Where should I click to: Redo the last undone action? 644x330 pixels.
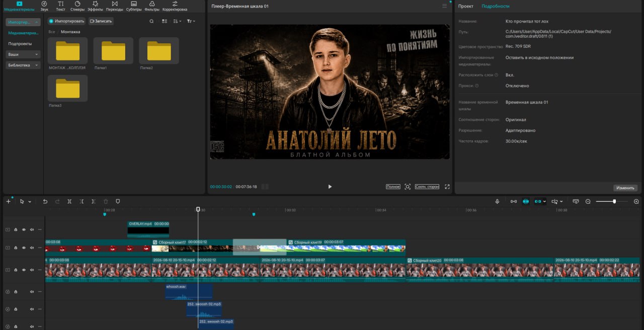point(57,201)
